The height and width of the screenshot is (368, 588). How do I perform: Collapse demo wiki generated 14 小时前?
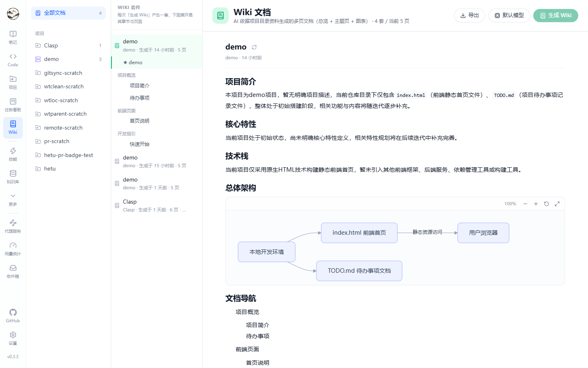[157, 45]
